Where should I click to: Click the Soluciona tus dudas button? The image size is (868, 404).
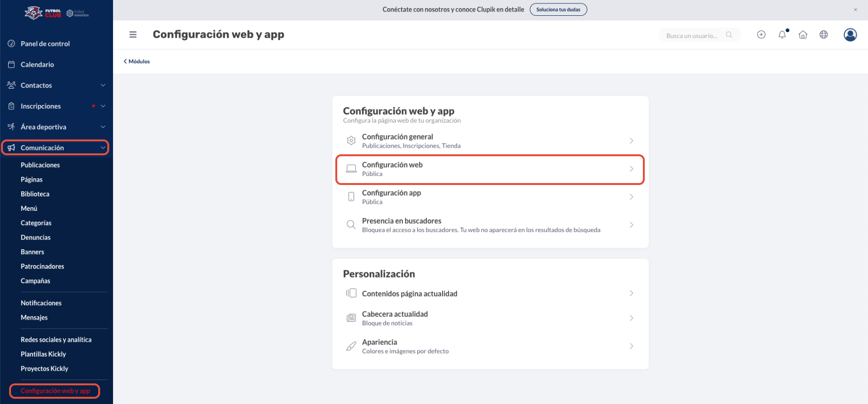(x=558, y=10)
